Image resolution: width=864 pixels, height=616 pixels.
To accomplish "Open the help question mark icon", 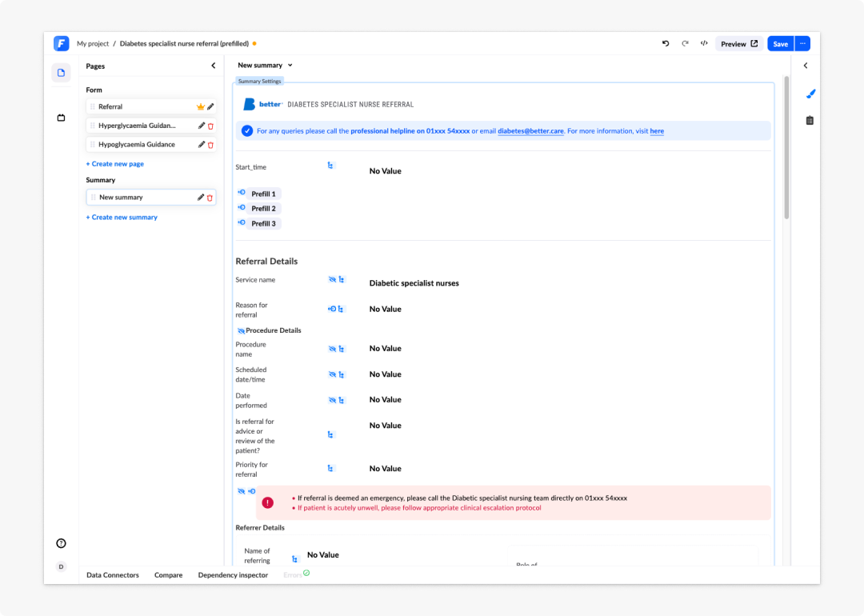I will pyautogui.click(x=61, y=543).
